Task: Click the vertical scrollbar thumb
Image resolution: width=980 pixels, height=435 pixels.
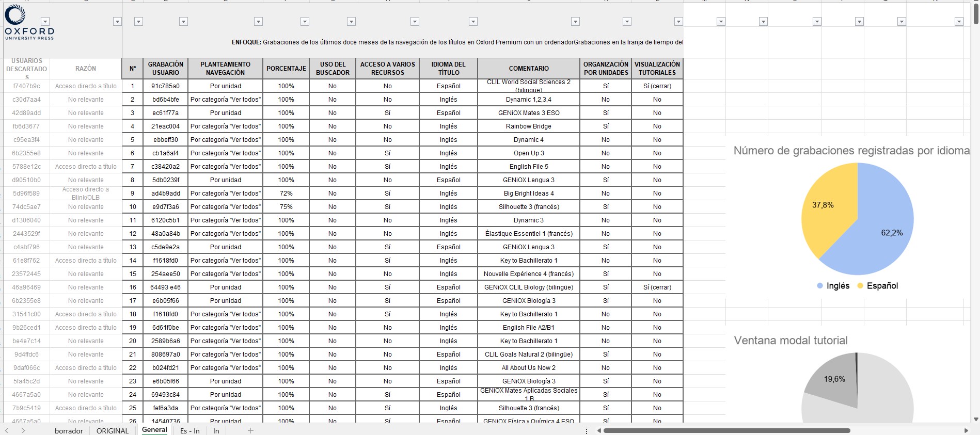Action: [975, 14]
